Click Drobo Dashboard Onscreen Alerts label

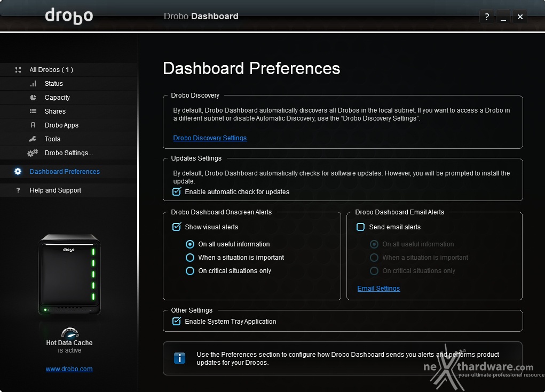pos(221,212)
